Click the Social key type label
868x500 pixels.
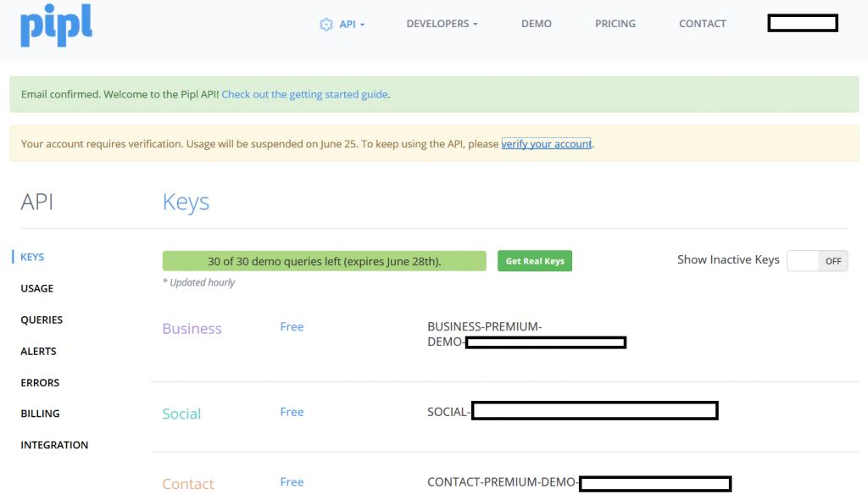coord(181,414)
